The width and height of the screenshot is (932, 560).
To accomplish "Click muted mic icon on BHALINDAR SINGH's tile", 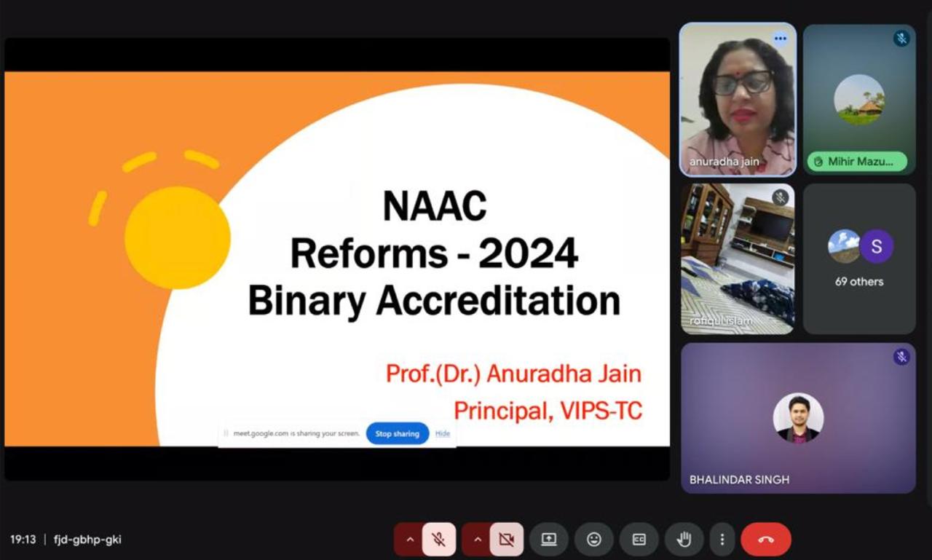I will point(901,357).
